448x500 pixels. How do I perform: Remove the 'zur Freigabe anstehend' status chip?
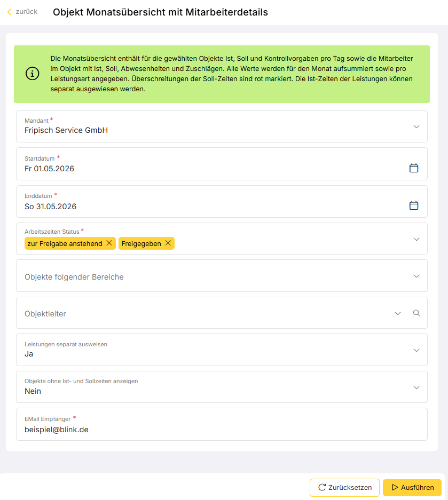point(109,243)
